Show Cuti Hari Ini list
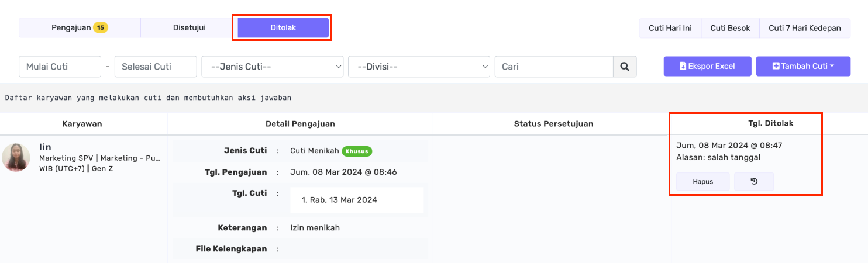The width and height of the screenshot is (868, 263). (670, 28)
